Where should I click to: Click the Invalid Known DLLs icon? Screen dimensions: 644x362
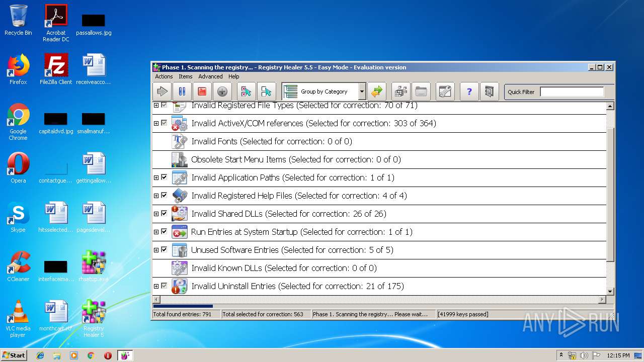[x=179, y=268]
